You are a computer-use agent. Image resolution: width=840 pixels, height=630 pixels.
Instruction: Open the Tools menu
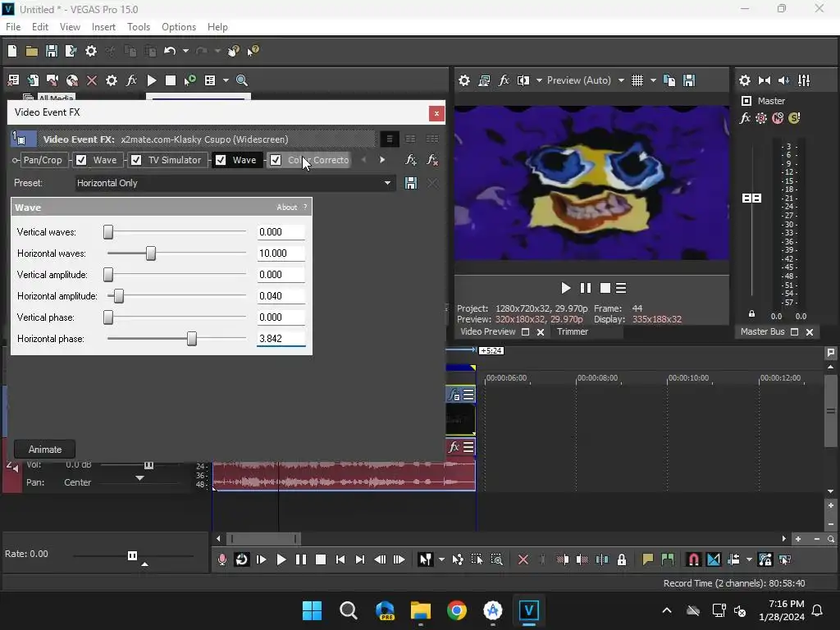pos(138,27)
